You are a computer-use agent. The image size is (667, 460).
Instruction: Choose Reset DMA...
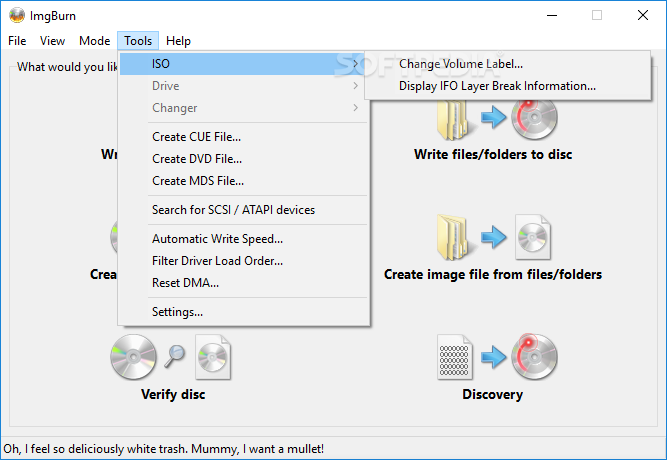coord(244,283)
